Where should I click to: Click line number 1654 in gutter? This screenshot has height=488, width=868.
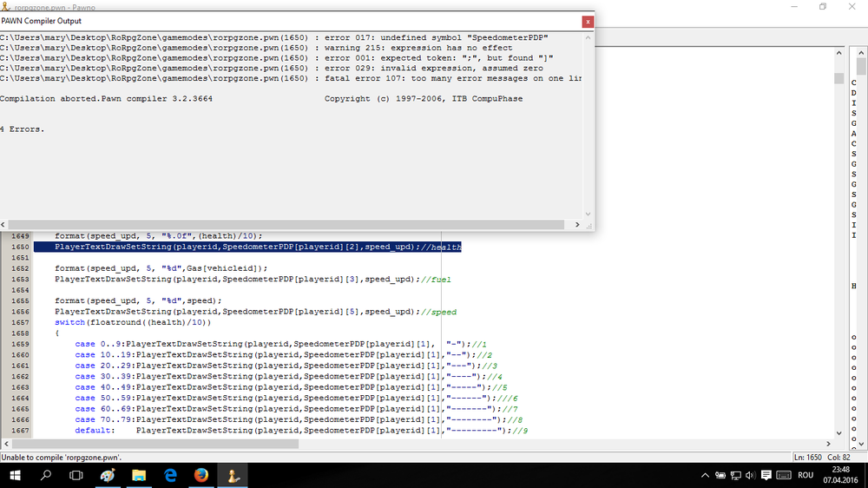tap(20, 290)
